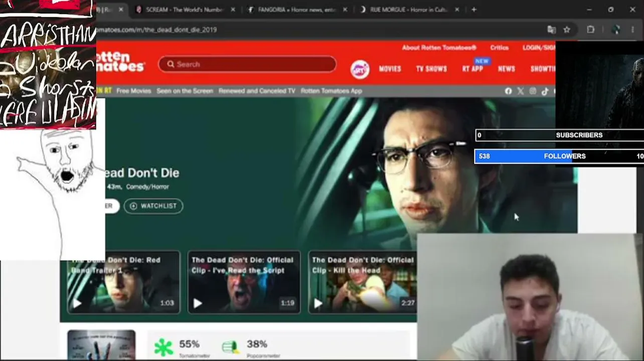Viewport: 644px width, 361px height.
Task: Open Rotten Tomatoes X social icon
Action: pos(520,91)
